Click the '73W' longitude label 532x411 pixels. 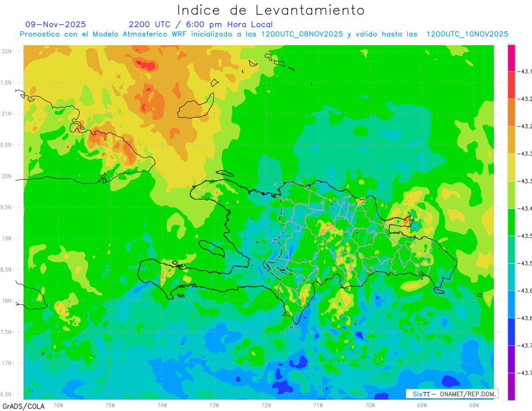(214, 405)
